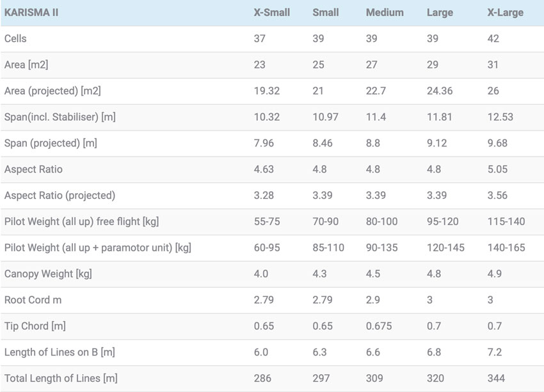Click the Total Length of Lines label

(61, 378)
